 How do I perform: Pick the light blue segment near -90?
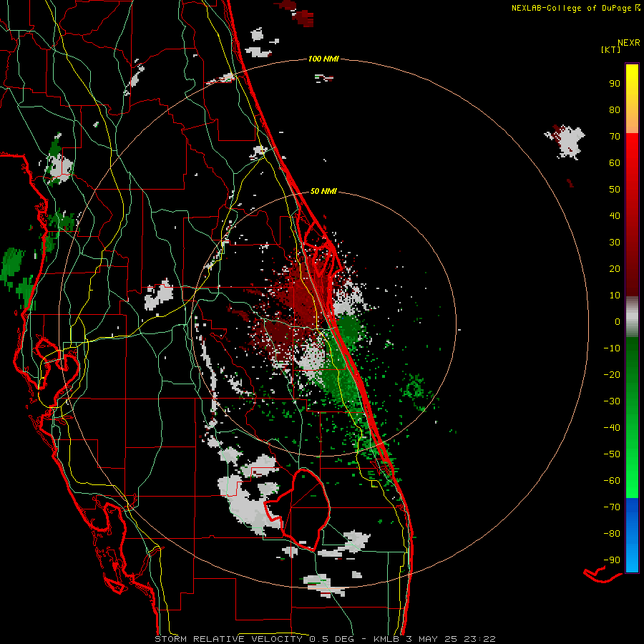coord(632,559)
